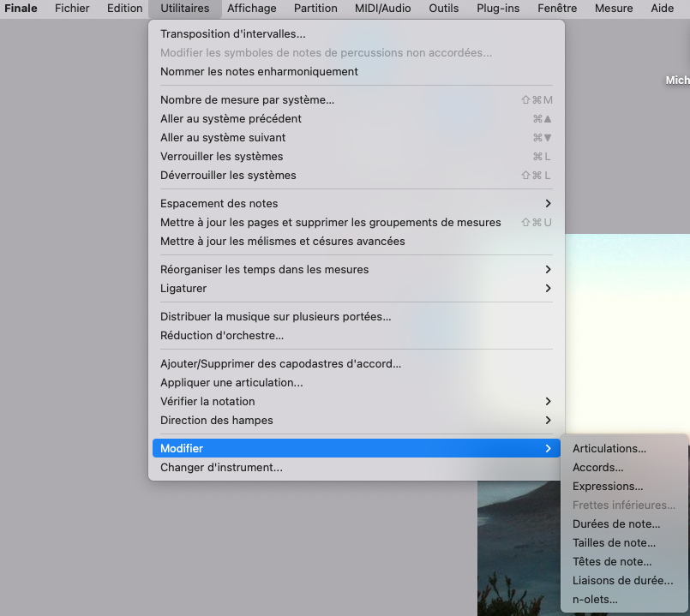Choose Changer d'instrument entry

coord(221,468)
